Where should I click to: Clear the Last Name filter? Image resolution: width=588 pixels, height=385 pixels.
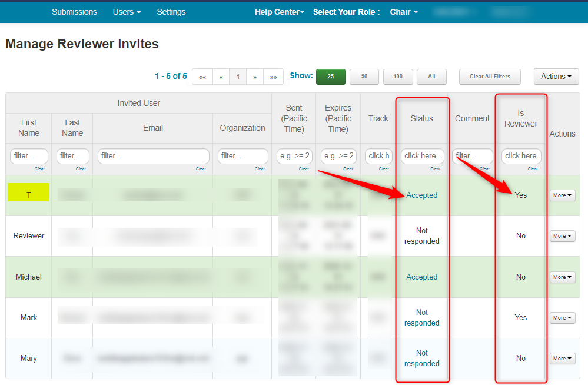point(81,169)
